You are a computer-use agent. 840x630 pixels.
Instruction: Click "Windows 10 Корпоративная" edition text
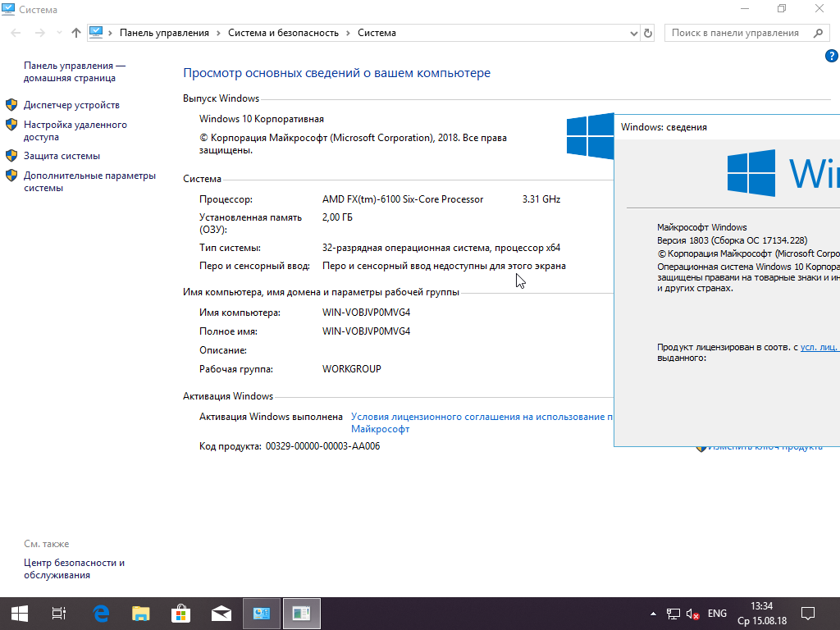262,119
